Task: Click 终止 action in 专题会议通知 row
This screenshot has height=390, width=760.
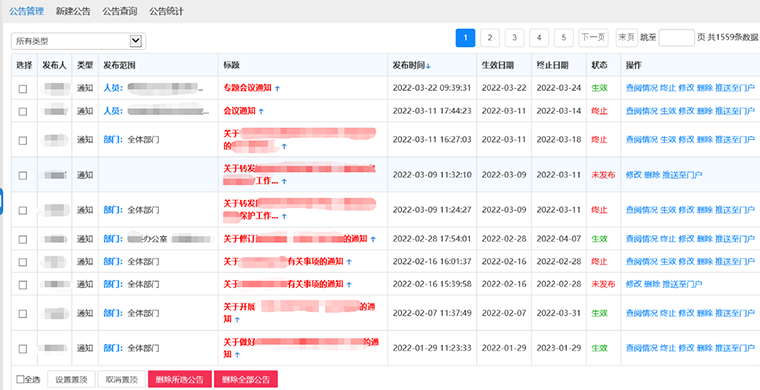Action: [x=668, y=88]
